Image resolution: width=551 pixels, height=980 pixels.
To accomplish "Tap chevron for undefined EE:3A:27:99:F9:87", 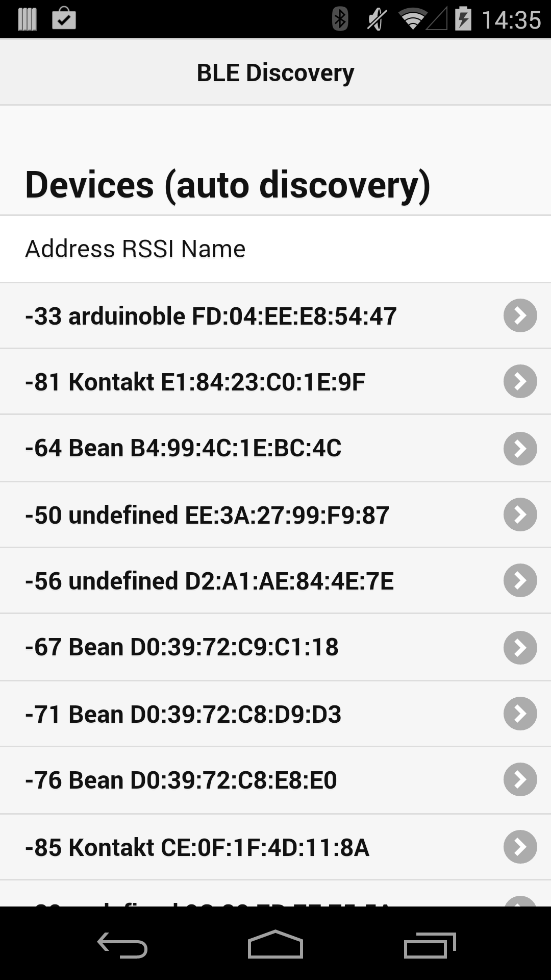I will click(x=520, y=514).
